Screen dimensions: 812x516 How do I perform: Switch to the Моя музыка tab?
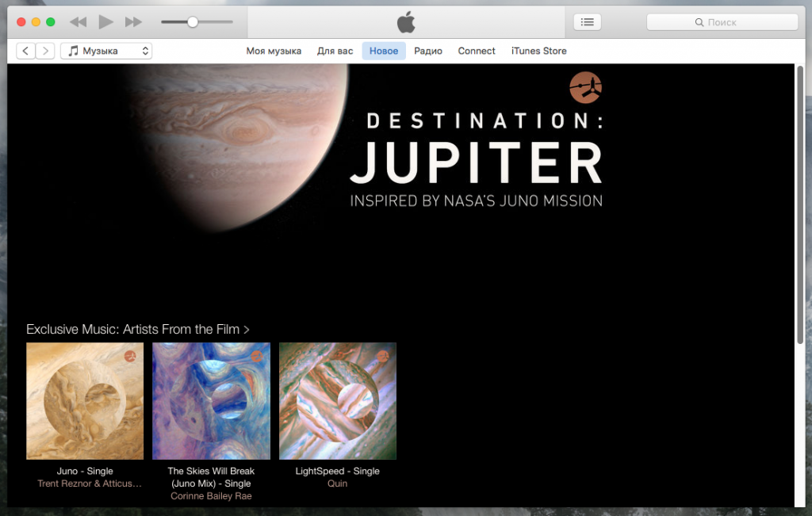tap(274, 51)
